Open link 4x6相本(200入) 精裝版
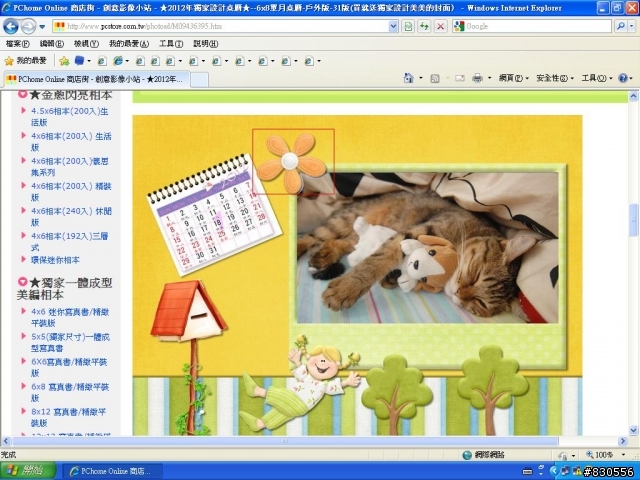 pos(71,191)
